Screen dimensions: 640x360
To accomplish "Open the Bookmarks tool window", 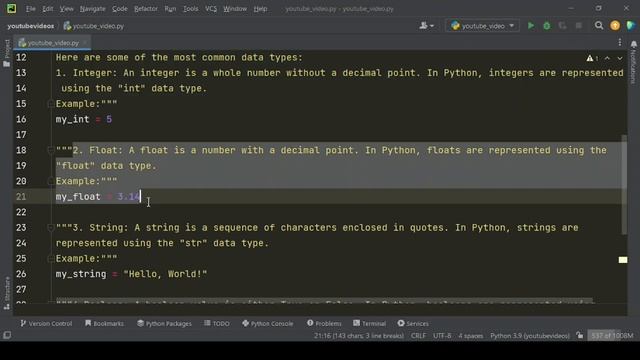I will click(104, 323).
